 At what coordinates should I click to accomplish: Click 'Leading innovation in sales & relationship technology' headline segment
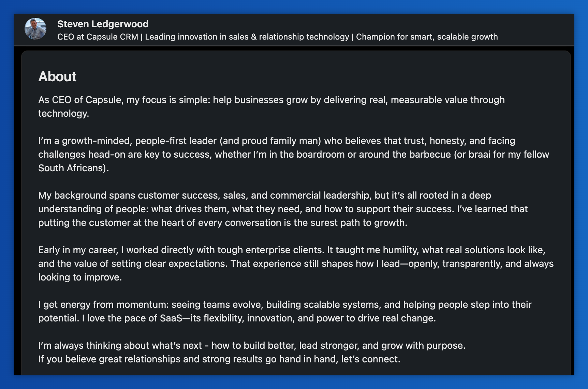247,37
